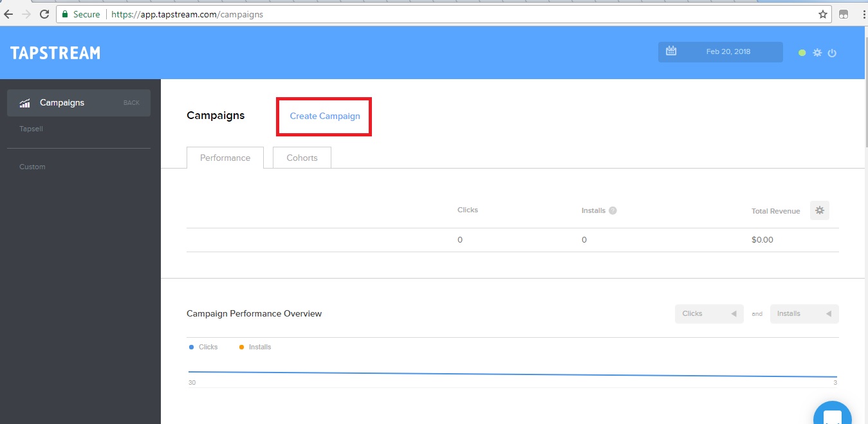This screenshot has height=424, width=868.
Task: Expand the Installs metric dropdown
Action: (804, 314)
